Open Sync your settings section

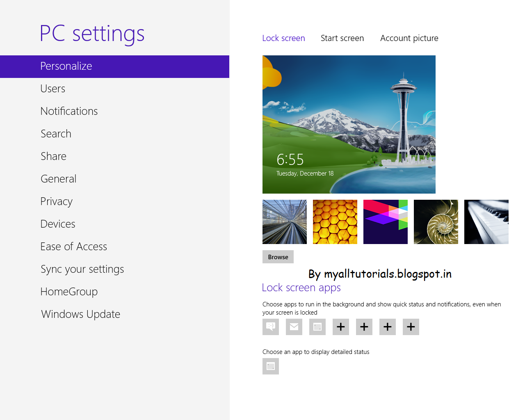pos(82,269)
